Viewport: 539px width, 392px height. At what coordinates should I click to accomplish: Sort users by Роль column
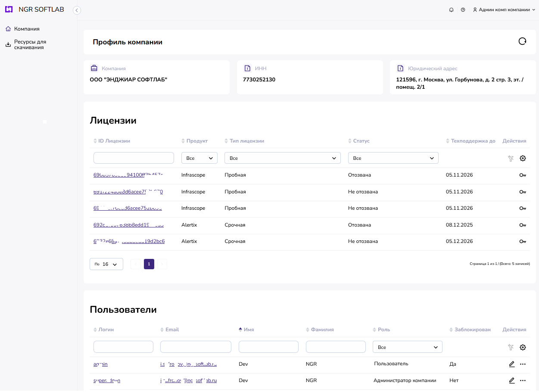[381, 330]
